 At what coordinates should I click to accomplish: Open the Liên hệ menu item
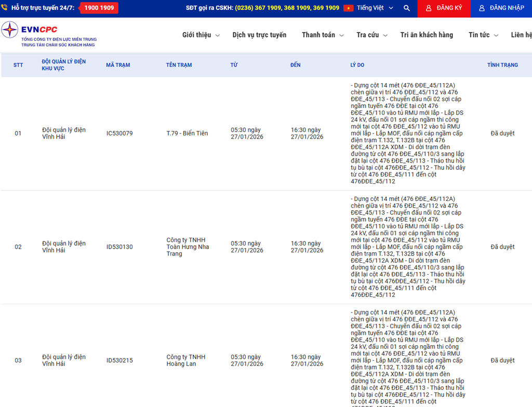tap(521, 35)
